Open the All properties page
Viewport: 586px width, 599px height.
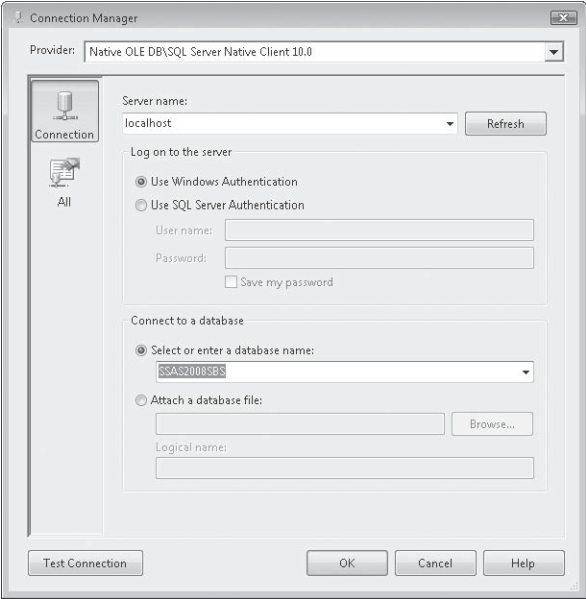(64, 183)
